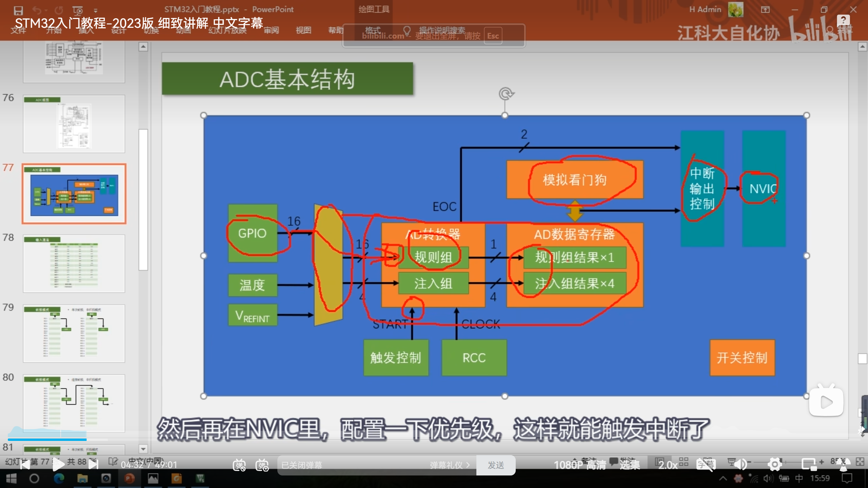Click the floating bilibili TV play button
868x488 pixels.
pos(826,401)
